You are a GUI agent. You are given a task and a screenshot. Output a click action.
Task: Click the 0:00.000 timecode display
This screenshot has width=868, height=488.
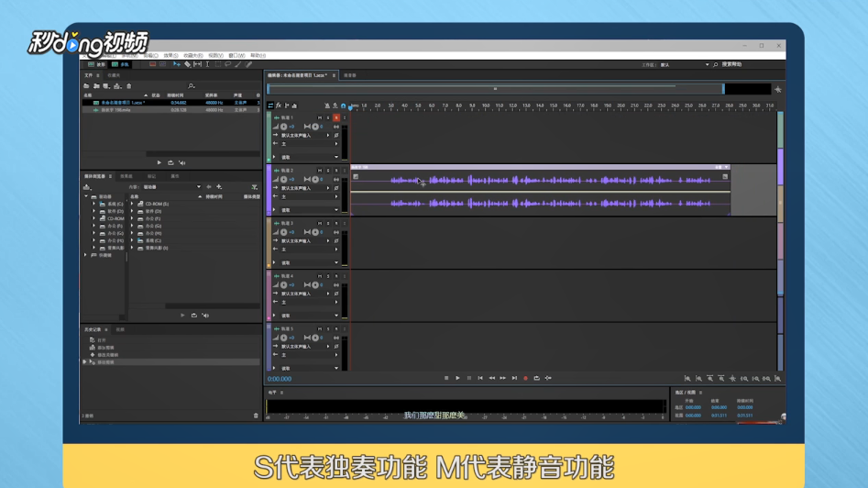280,379
